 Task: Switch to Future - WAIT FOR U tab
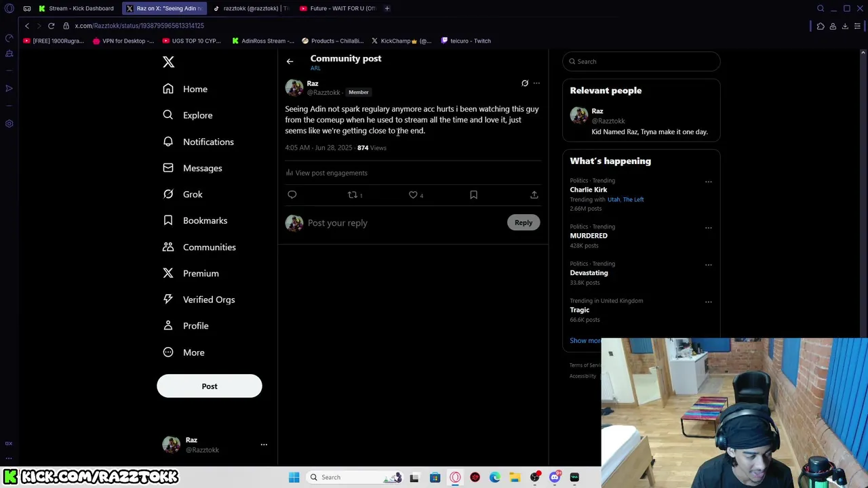click(338, 8)
